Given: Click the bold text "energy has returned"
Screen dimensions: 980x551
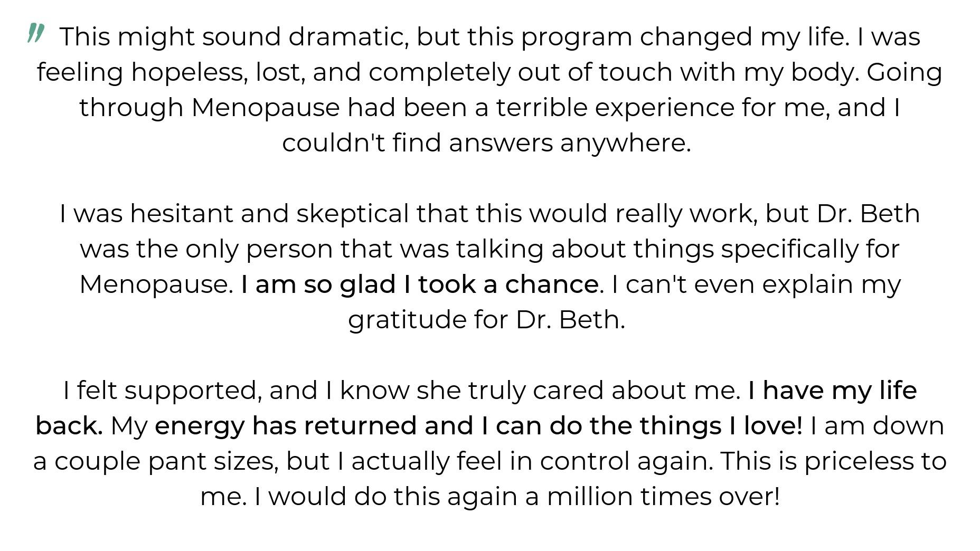Looking at the screenshot, I should [286, 426].
